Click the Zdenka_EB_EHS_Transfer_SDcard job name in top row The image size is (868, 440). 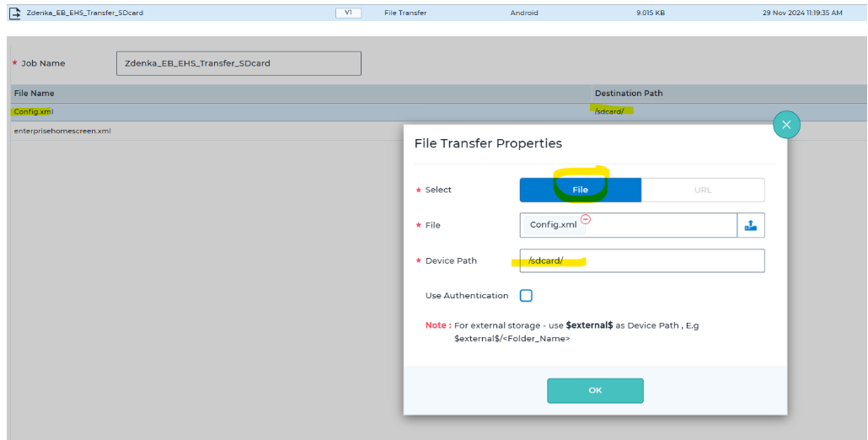pos(85,13)
